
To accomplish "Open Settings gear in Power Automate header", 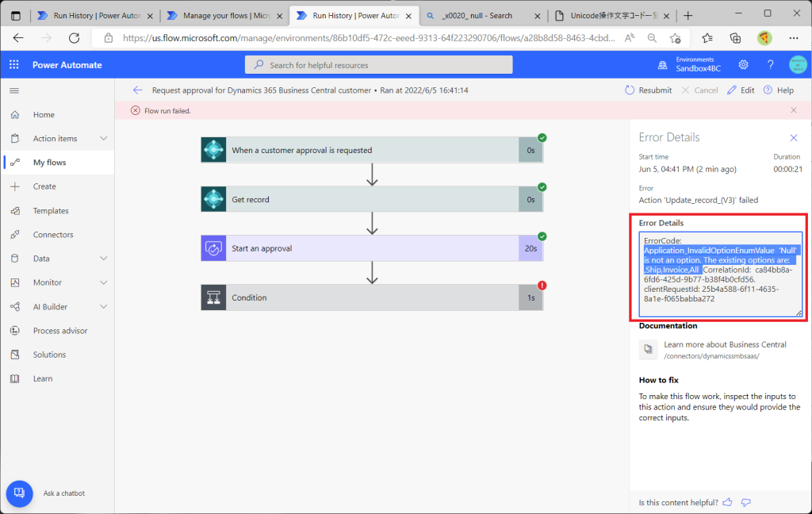I will click(744, 65).
